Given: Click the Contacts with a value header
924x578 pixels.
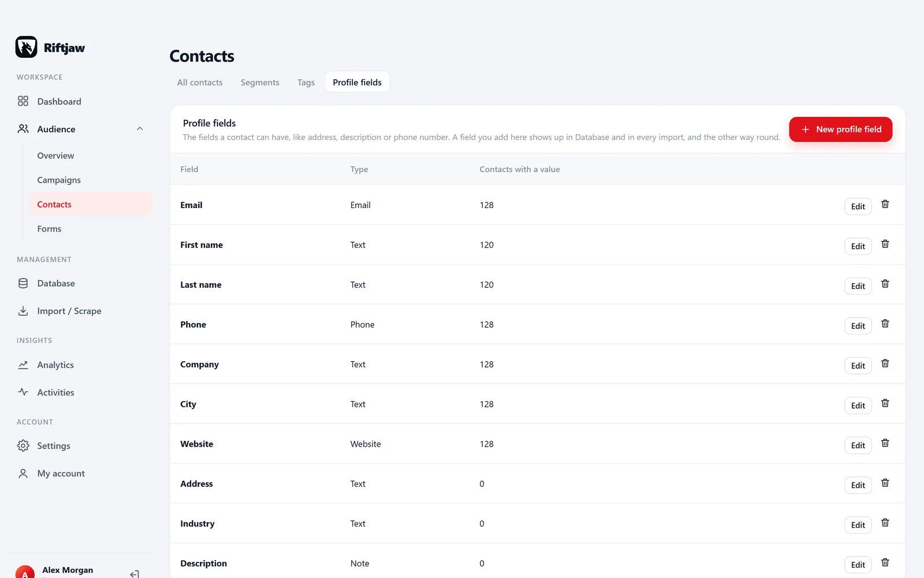Looking at the screenshot, I should tap(520, 169).
